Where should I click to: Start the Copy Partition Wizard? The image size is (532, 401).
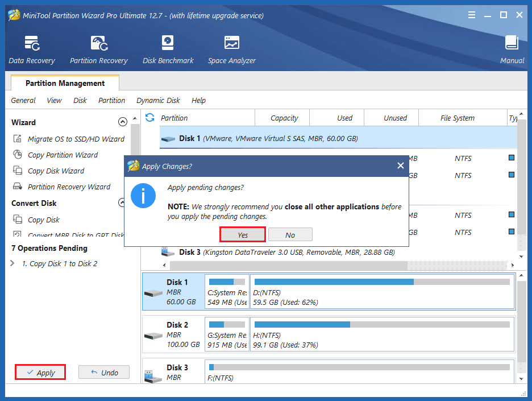(x=63, y=155)
